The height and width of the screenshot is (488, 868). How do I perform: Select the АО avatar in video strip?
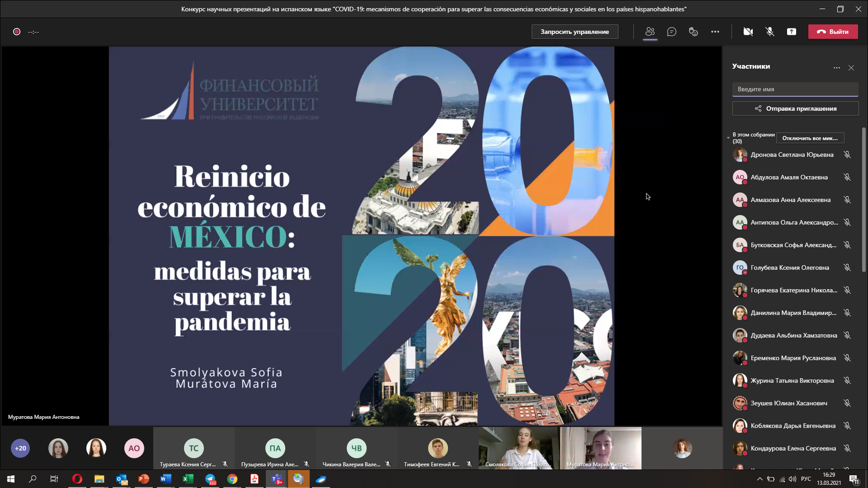click(x=134, y=448)
